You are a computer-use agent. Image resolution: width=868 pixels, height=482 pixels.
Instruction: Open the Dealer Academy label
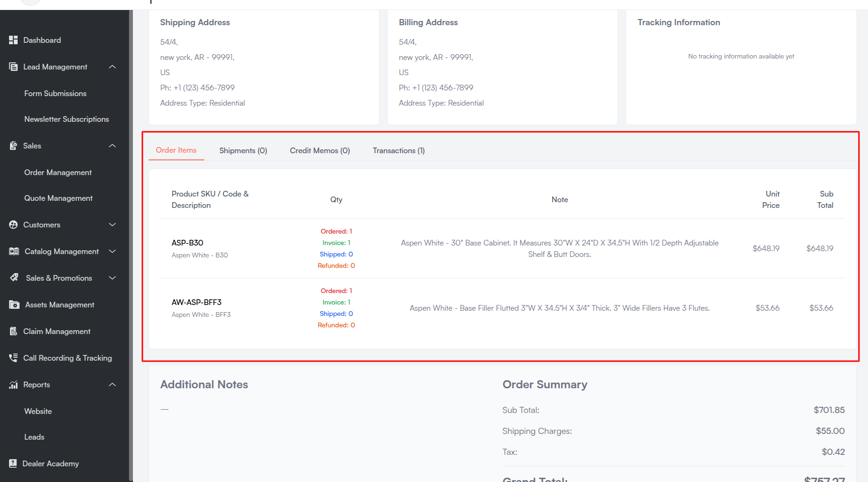point(50,463)
